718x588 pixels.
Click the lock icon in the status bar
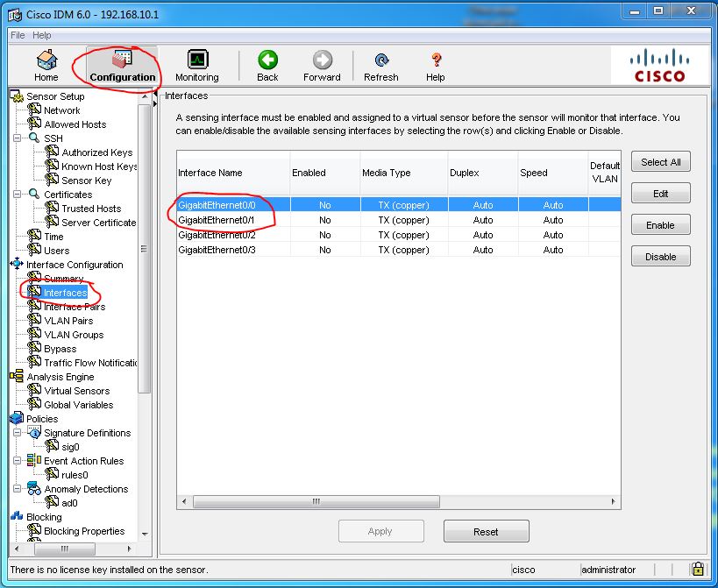(699, 570)
